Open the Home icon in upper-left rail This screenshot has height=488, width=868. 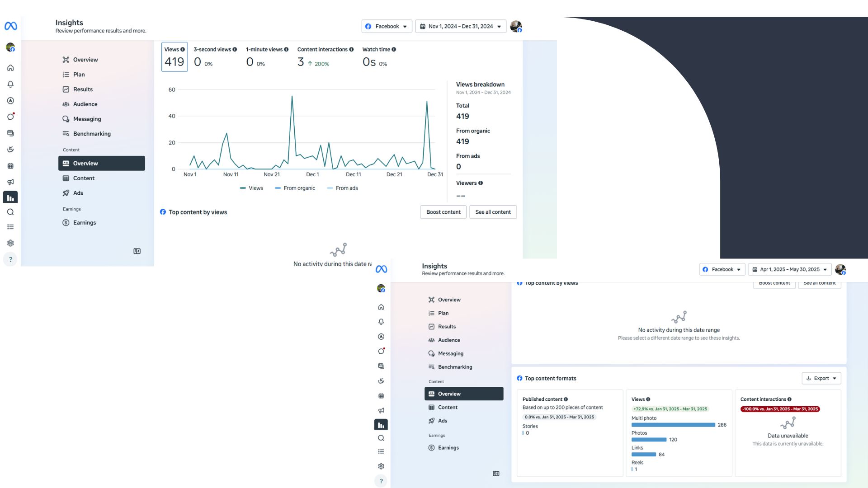tap(10, 68)
